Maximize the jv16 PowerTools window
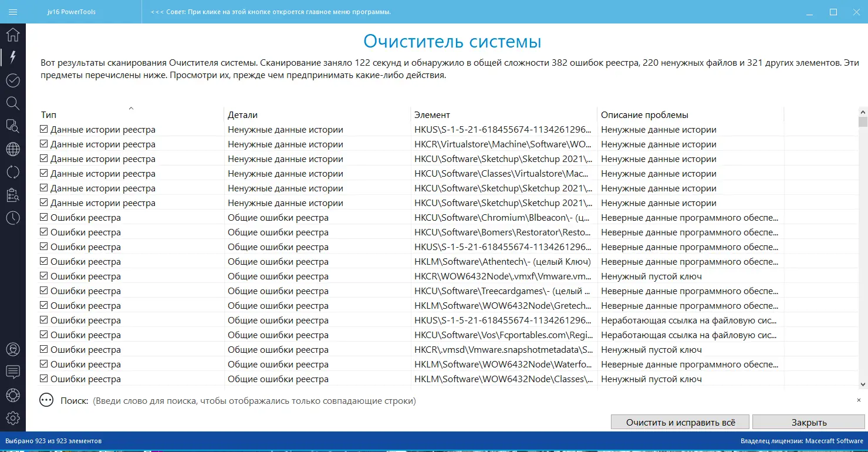This screenshot has width=868, height=452. click(x=833, y=12)
